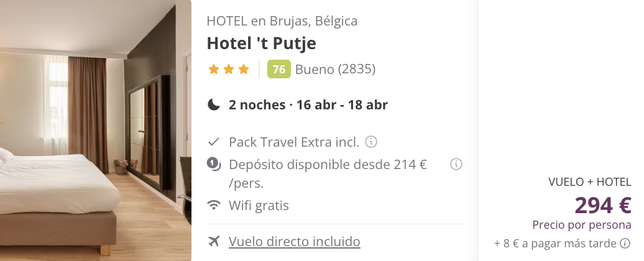Click the Bueno (2835) reviews text
This screenshot has height=261, width=644.
(335, 69)
